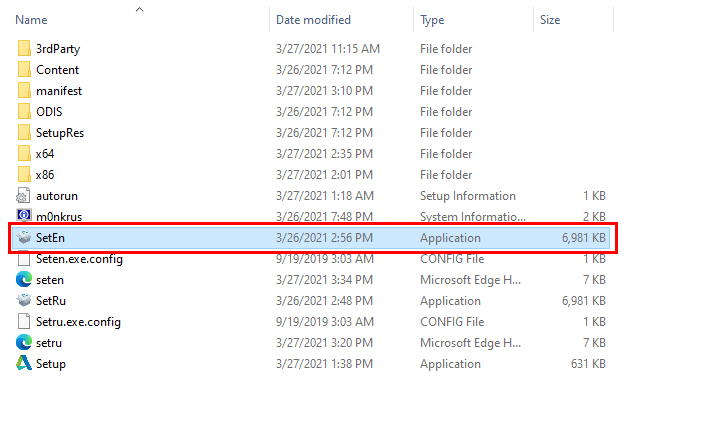Click the ODIS folder name

click(49, 112)
